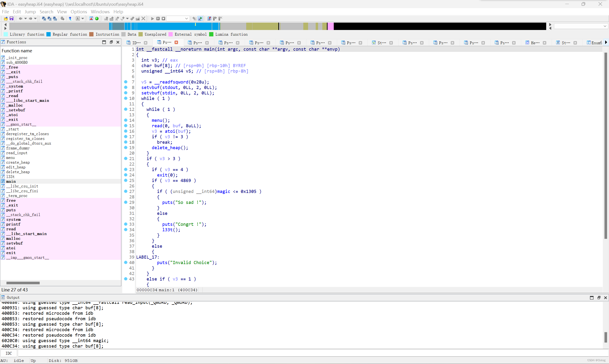Select delete_heap in the Functions list
Screen dimensions: 609x364
(x=18, y=172)
